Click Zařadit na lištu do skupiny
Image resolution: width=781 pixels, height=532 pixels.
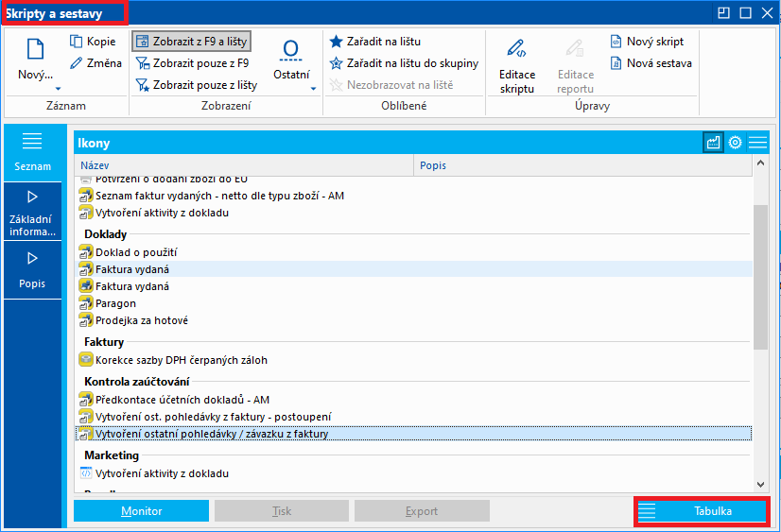click(x=404, y=63)
